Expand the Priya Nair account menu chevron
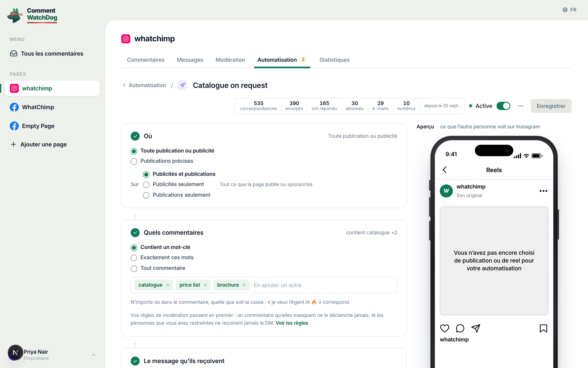Viewport: 588px width, 368px height. 94,355
